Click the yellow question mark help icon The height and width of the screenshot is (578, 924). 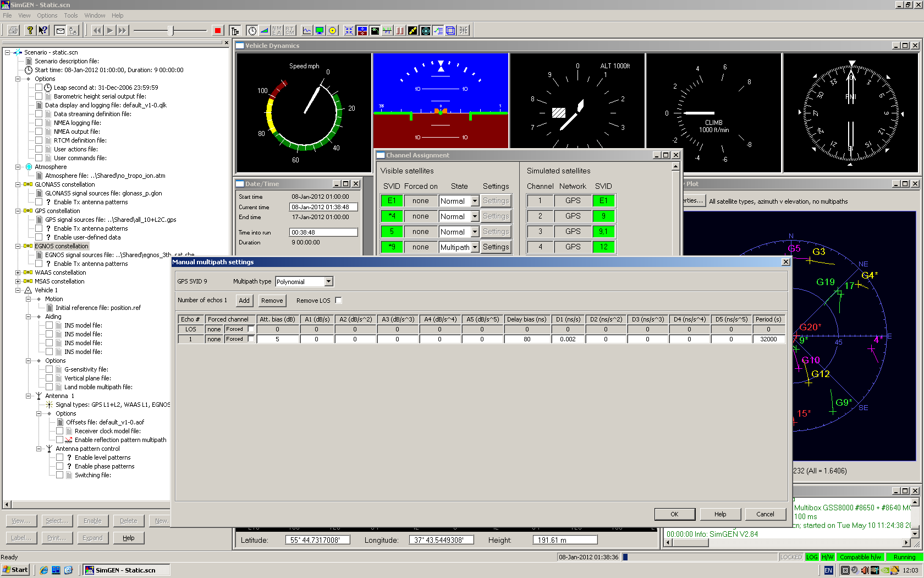coord(30,31)
